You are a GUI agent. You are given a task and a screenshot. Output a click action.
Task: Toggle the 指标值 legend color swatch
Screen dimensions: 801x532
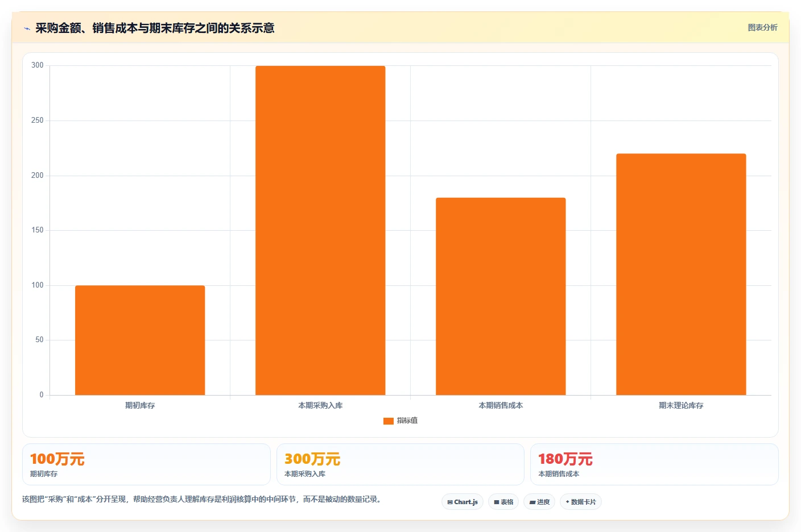click(389, 421)
